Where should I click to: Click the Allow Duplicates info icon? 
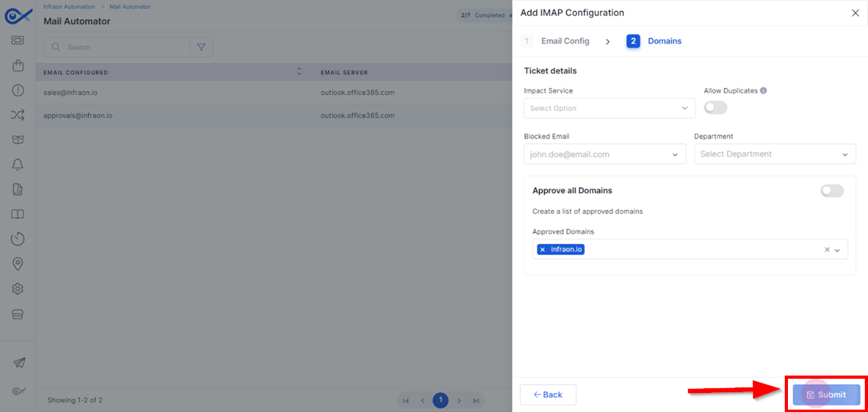tap(763, 90)
